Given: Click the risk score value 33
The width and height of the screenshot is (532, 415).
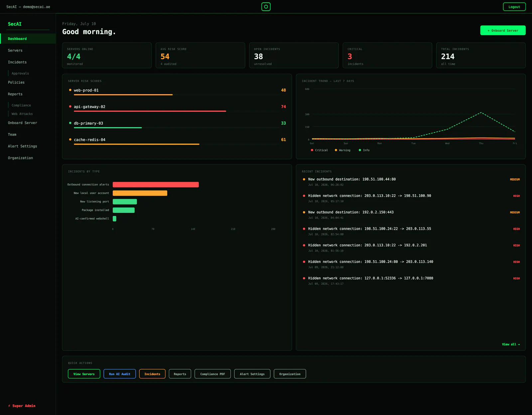Looking at the screenshot, I should [283, 123].
